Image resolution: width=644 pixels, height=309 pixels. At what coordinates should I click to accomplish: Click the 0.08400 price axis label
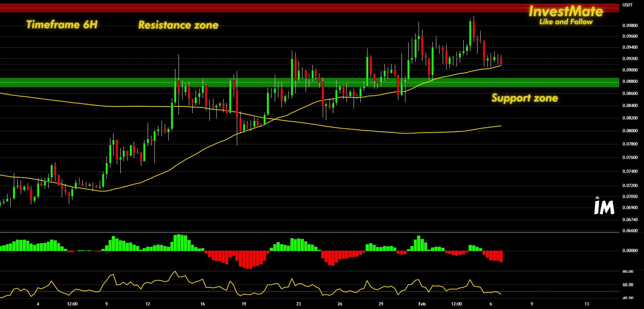[x=630, y=106]
